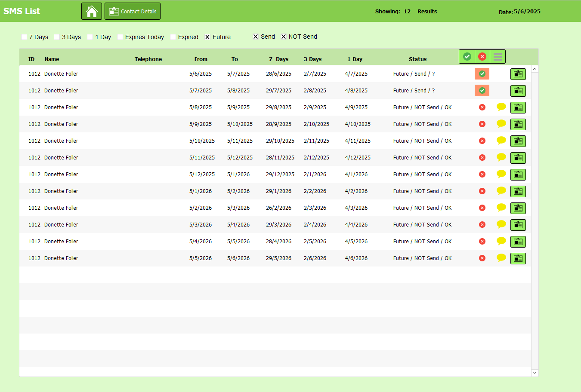The image size is (581, 392).
Task: Check the Expired filter
Action: (x=173, y=37)
